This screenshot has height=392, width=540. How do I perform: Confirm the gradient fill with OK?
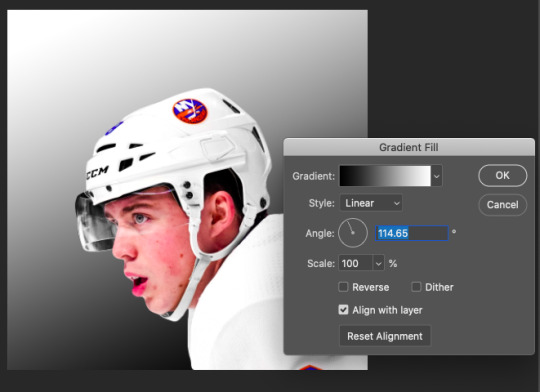(502, 175)
